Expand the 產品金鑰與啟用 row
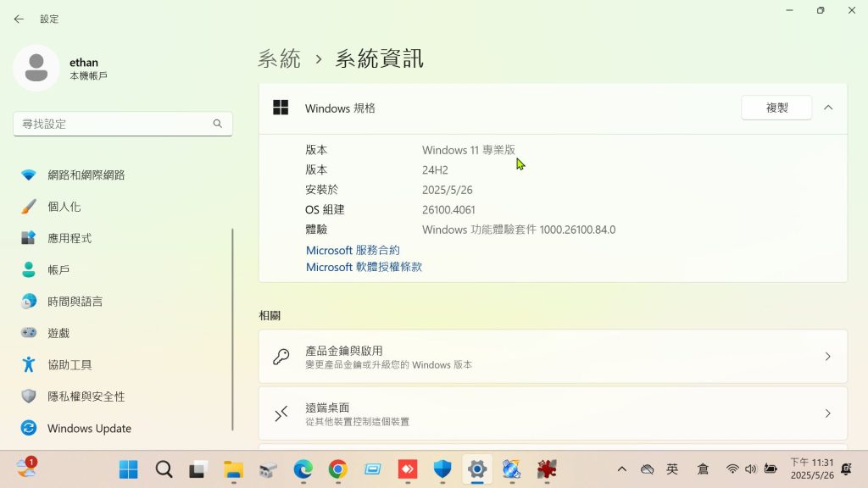The width and height of the screenshot is (868, 488). (827, 357)
